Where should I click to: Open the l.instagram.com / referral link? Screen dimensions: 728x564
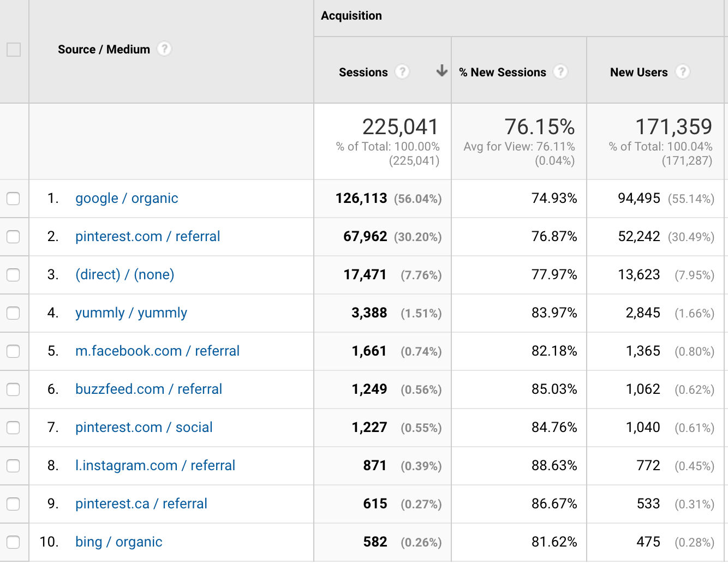click(x=155, y=466)
